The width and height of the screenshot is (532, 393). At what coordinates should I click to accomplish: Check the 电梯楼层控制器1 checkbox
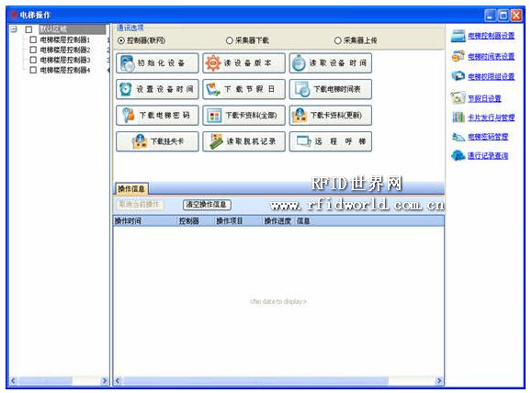click(x=33, y=39)
